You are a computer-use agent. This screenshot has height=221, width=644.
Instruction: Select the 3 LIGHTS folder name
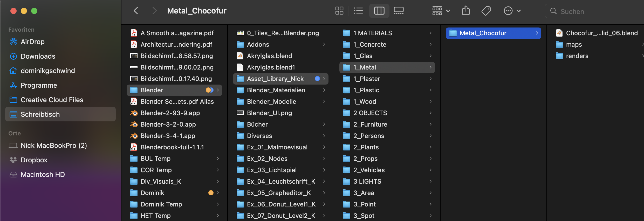367,181
